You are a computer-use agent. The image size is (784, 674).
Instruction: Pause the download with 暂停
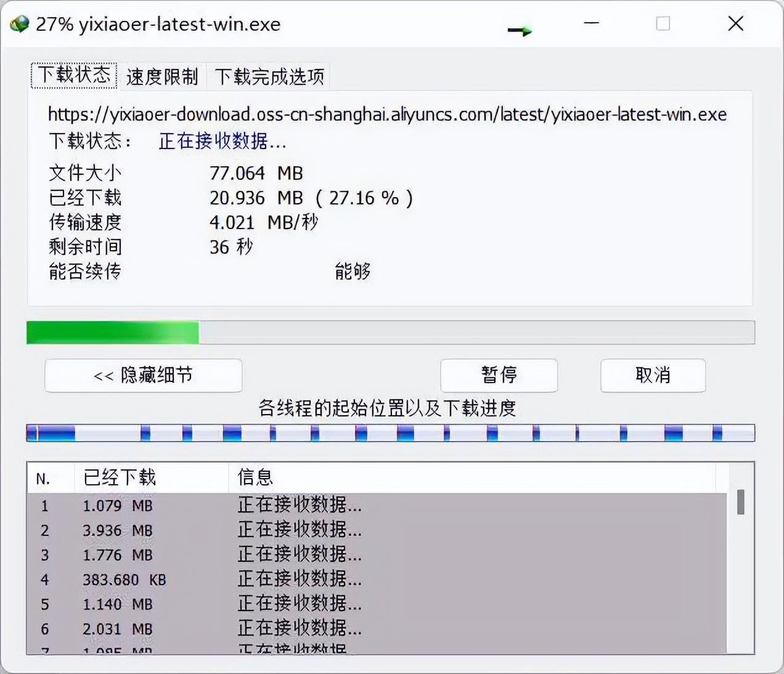[x=499, y=375]
